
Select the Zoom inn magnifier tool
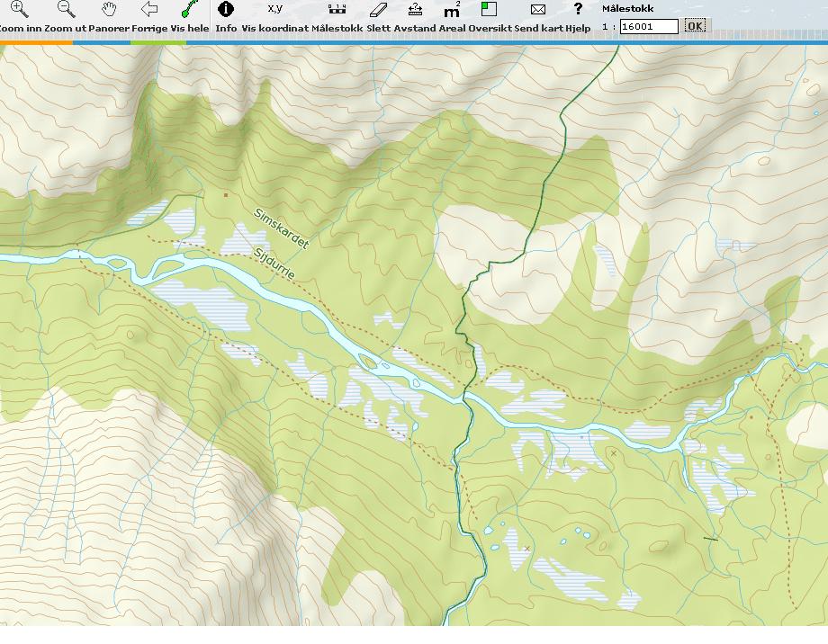pos(19,10)
